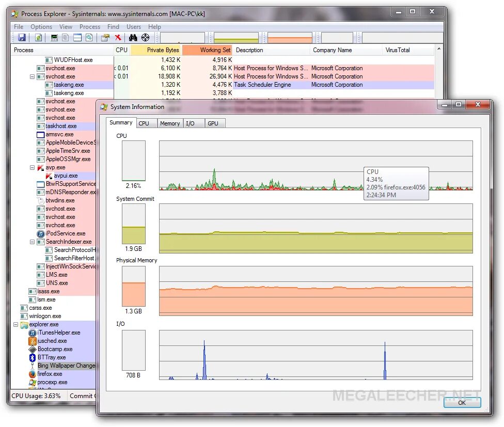Select the taskhost.exe process
This screenshot has width=504, height=427.
point(61,126)
